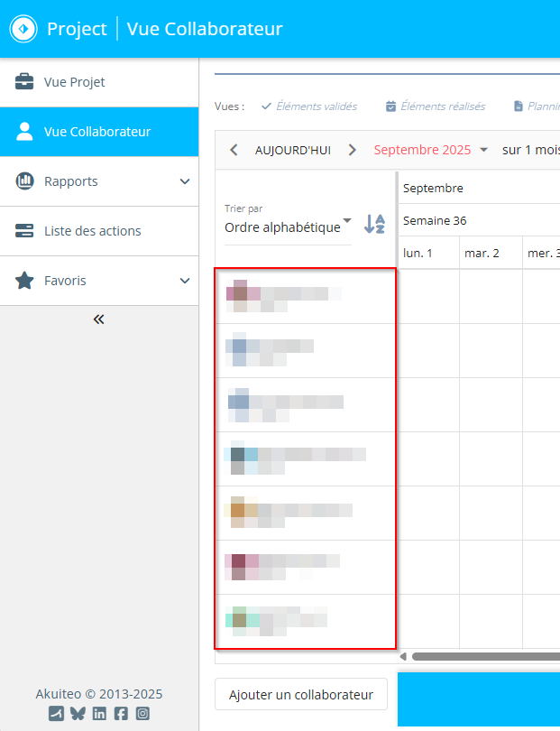Click Ajouter un collaborateur button
Viewport: 560px width, 731px height.
click(300, 695)
